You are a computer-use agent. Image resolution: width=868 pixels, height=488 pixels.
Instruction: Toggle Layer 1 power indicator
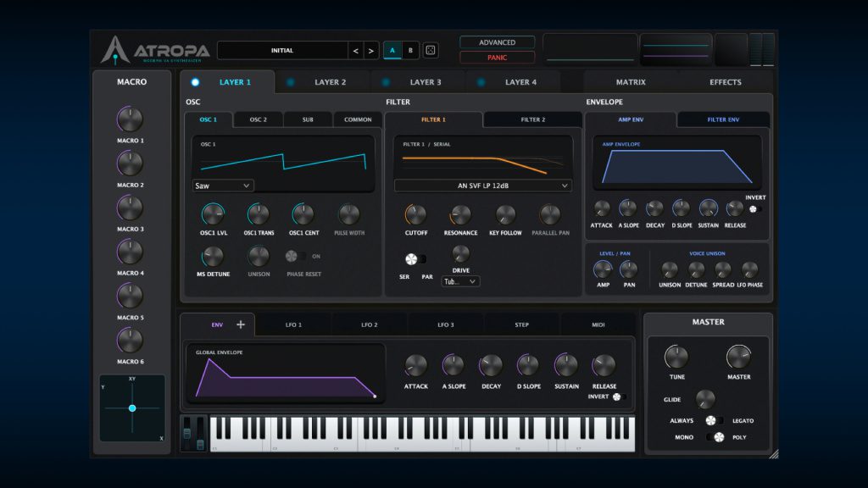click(195, 82)
